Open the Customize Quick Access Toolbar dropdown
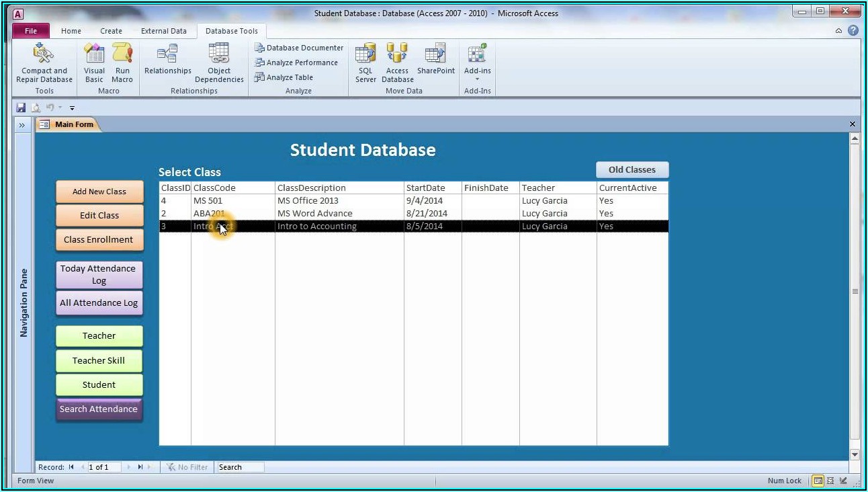Viewport: 868px width, 492px height. pos(73,108)
